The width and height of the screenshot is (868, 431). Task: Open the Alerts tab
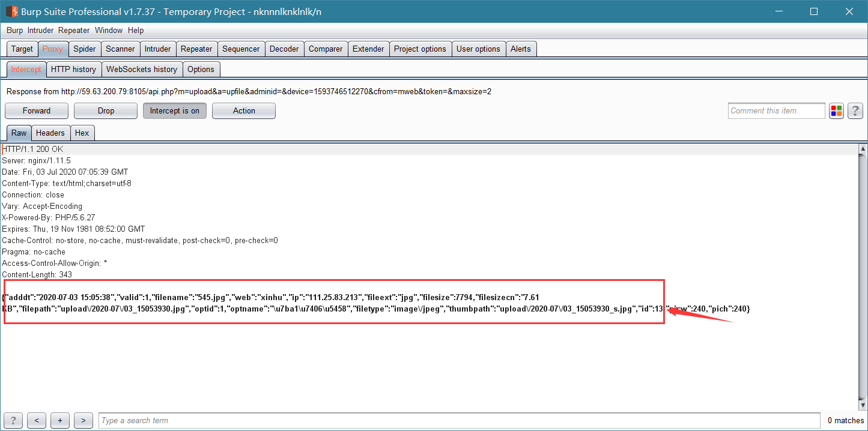(x=521, y=49)
